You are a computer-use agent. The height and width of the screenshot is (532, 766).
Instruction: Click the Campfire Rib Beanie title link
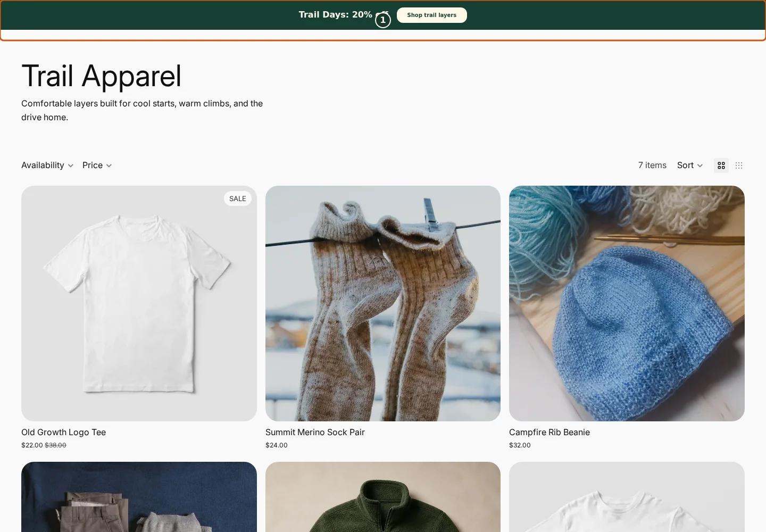(549, 432)
